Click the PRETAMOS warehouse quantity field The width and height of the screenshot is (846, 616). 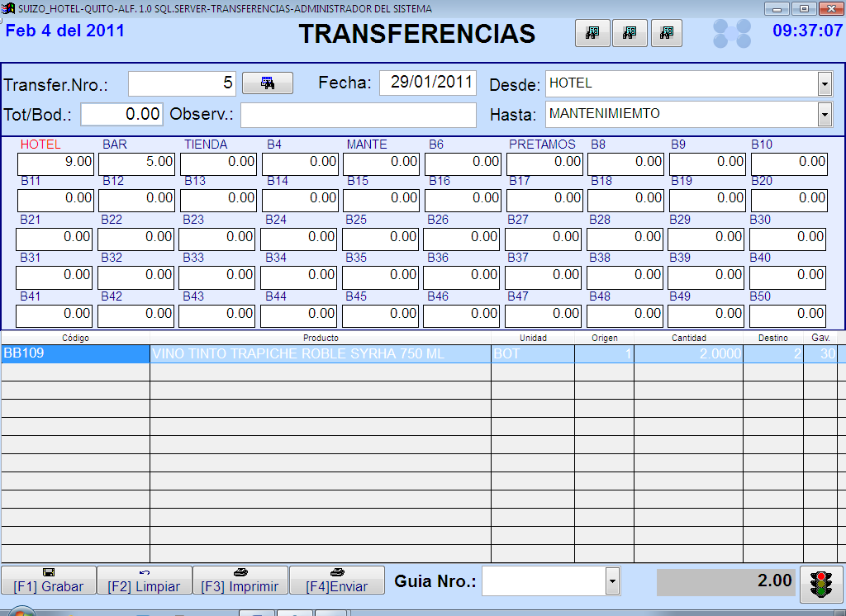[545, 163]
